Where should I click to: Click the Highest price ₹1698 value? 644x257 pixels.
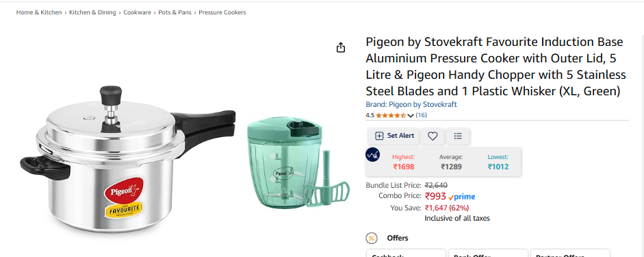pos(404,167)
